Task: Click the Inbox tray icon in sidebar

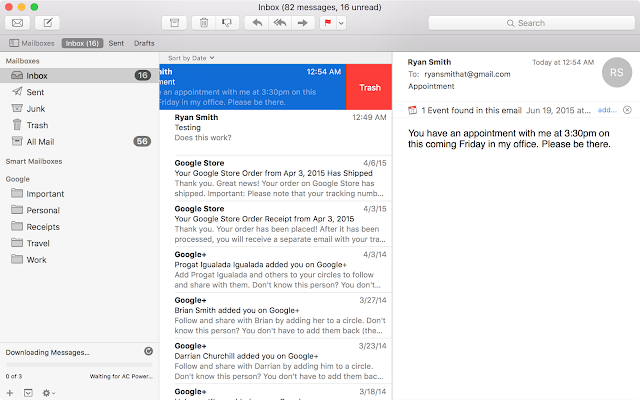Action: pos(17,75)
